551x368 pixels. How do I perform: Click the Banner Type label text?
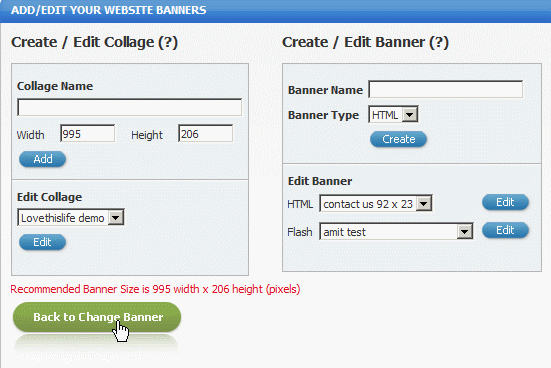click(323, 115)
